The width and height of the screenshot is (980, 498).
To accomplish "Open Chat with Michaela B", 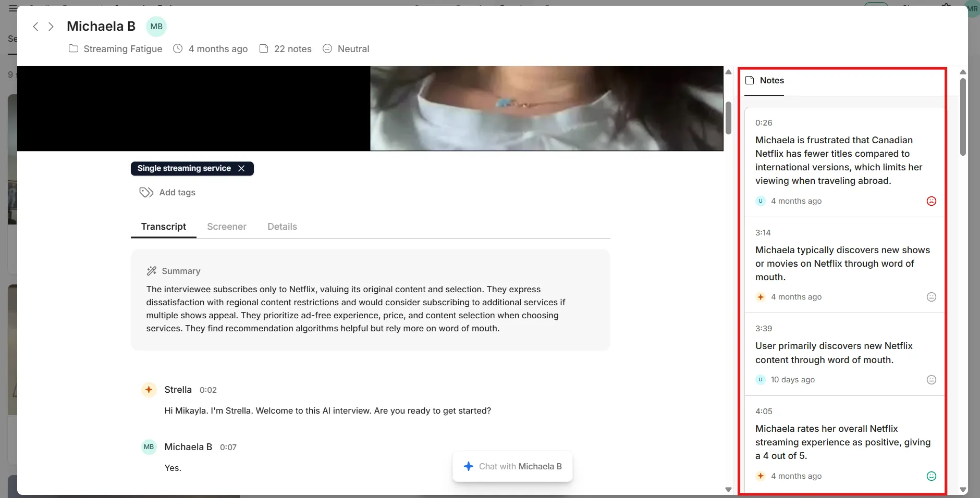I will (x=512, y=466).
